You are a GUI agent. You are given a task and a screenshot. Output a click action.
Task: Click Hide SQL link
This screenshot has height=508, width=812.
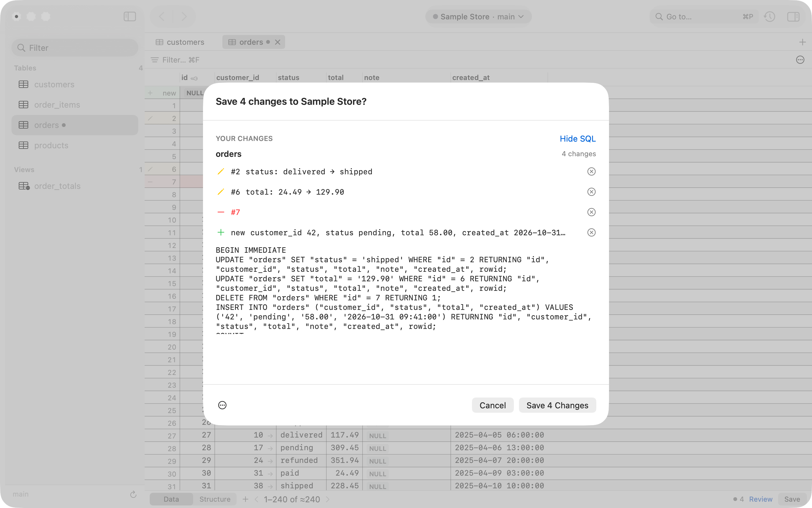(x=578, y=138)
